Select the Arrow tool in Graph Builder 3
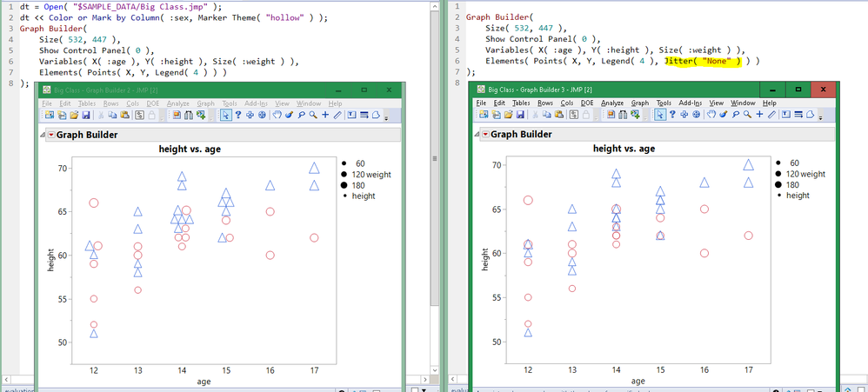The width and height of the screenshot is (868, 392). coord(660,115)
